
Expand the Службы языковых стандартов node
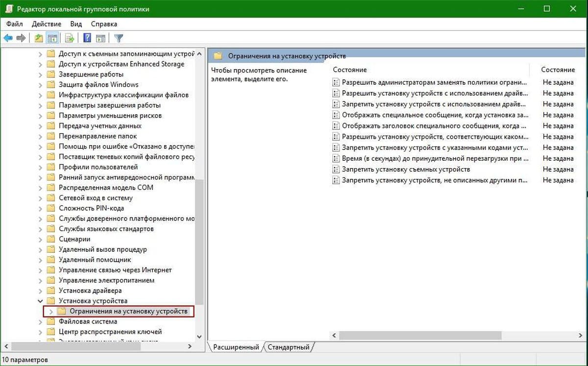tap(41, 228)
